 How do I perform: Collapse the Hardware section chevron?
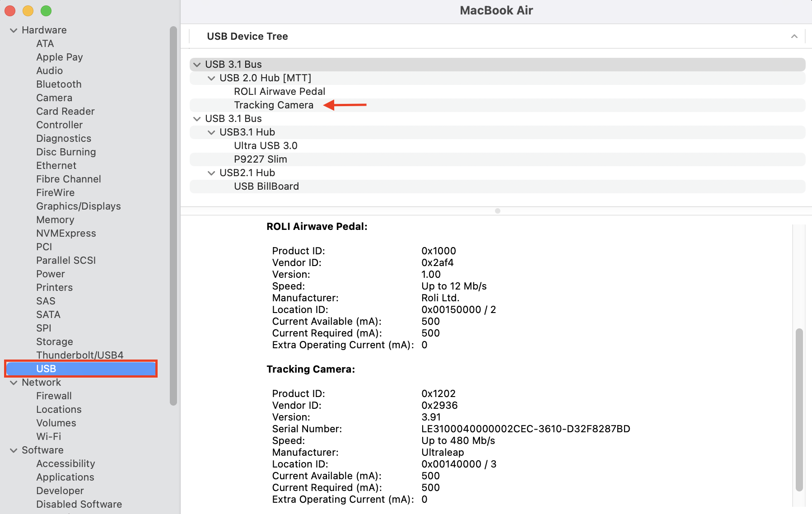(14, 30)
